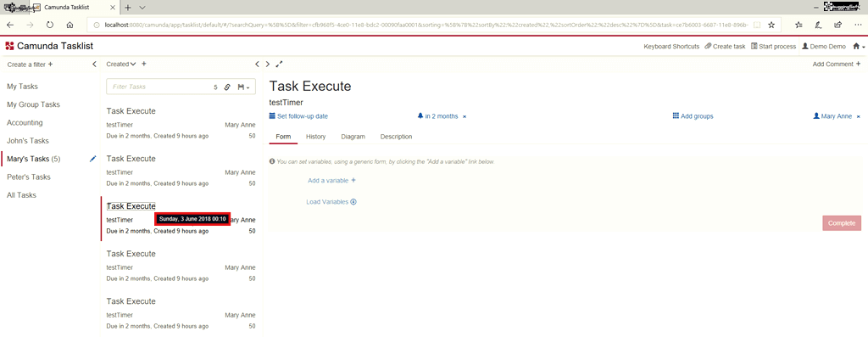Show the browser tab list chevron

142,8
